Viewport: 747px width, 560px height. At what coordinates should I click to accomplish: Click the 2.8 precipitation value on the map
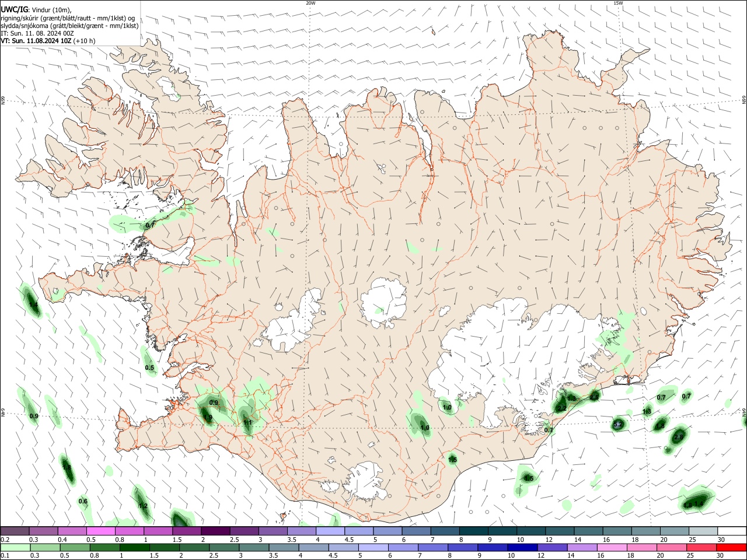679,437
